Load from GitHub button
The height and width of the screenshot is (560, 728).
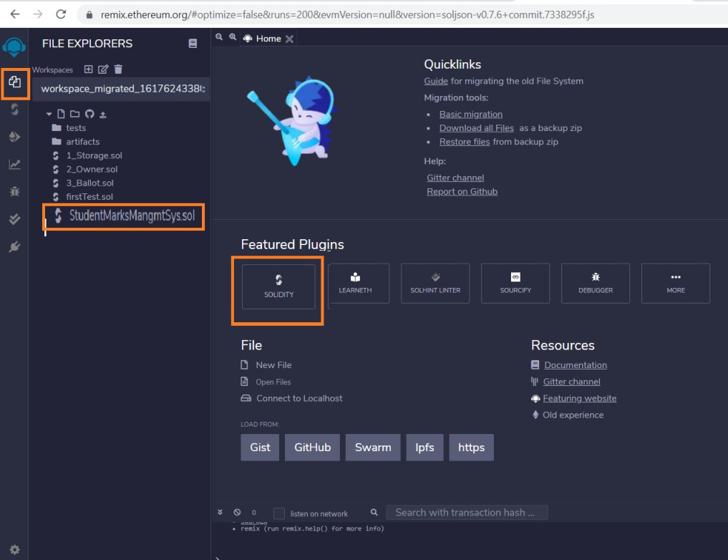(313, 448)
